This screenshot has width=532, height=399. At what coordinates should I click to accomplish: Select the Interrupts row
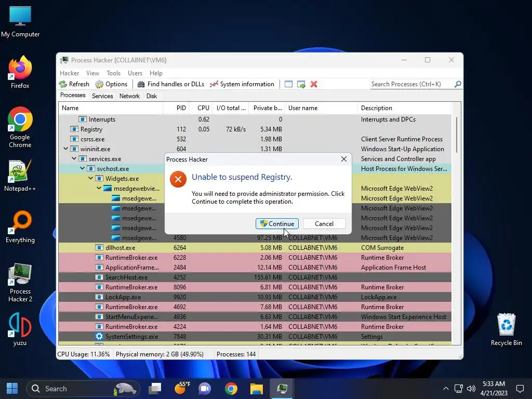click(x=255, y=119)
